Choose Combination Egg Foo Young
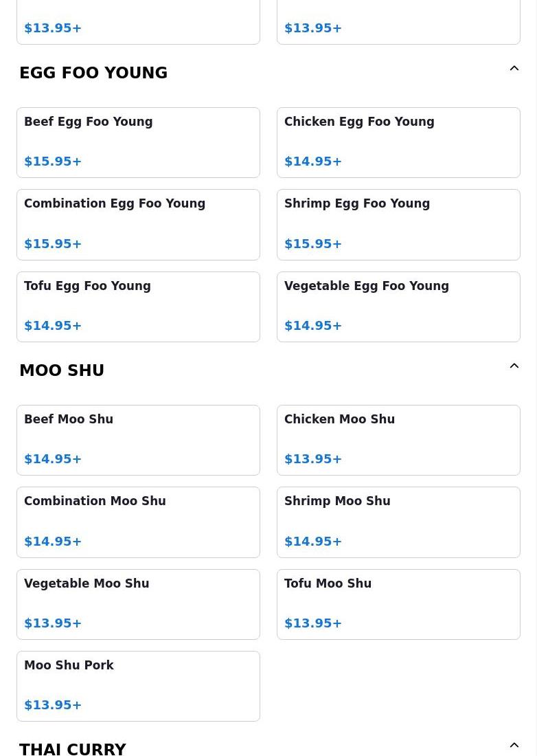 point(138,225)
